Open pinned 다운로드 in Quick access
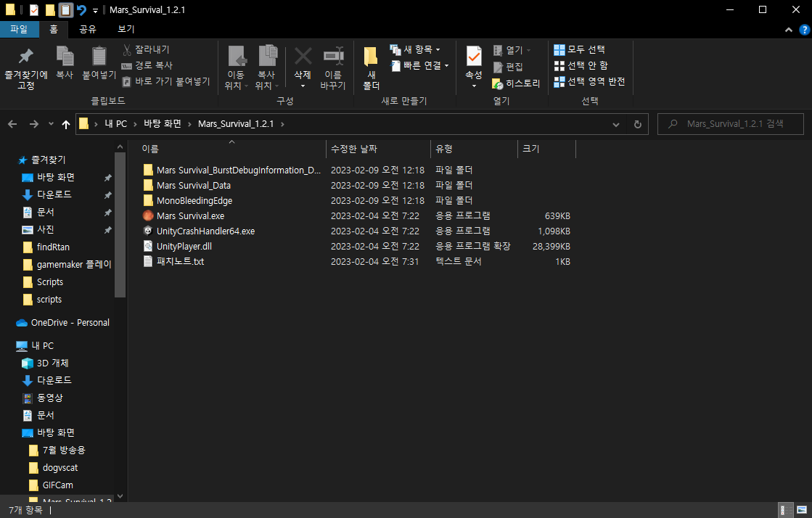 point(54,194)
